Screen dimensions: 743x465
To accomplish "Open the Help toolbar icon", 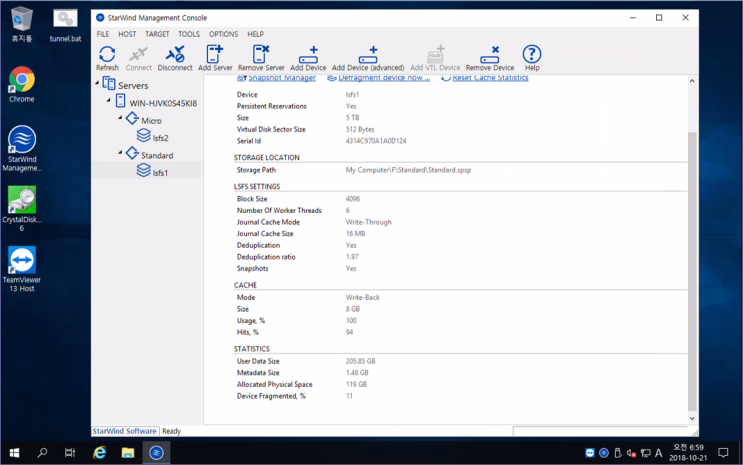I will pyautogui.click(x=532, y=58).
